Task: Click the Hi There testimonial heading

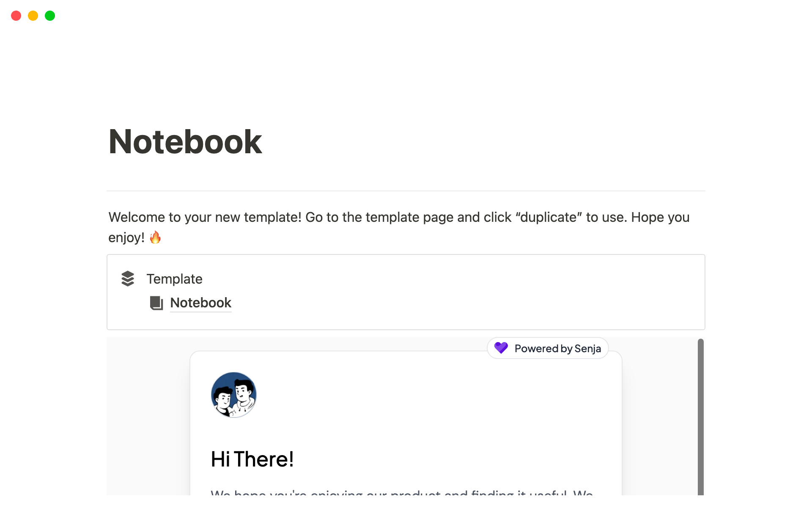Action: [x=252, y=458]
